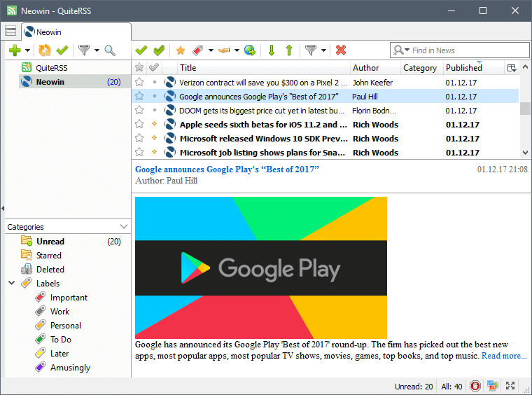532x395 pixels.
Task: Open the DOOM biggest price cut news row
Action: coord(325,110)
